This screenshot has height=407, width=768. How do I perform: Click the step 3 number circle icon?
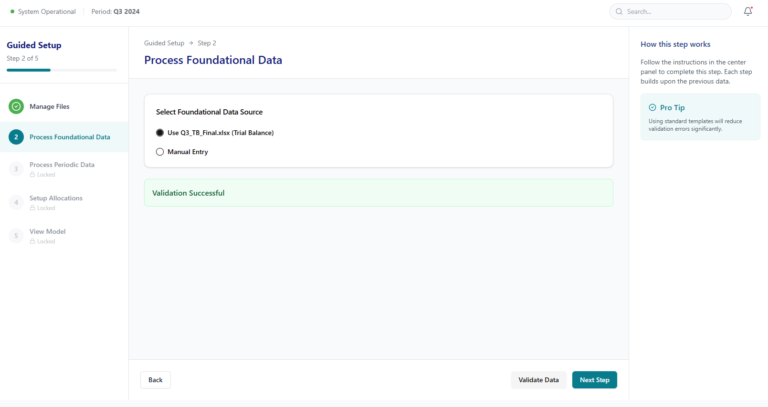[16, 169]
